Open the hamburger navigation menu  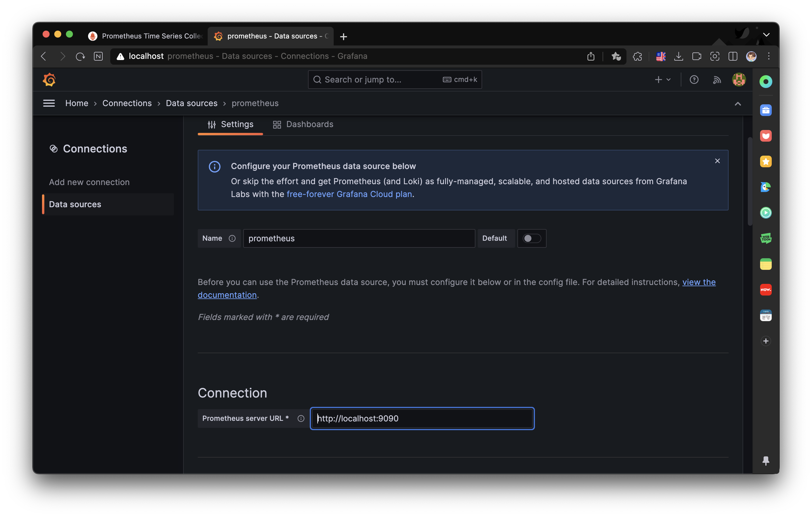49,103
